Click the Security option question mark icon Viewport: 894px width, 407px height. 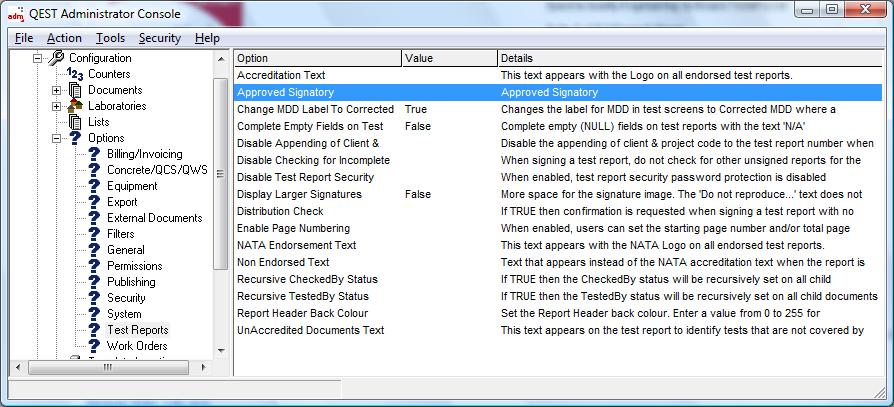click(94, 298)
